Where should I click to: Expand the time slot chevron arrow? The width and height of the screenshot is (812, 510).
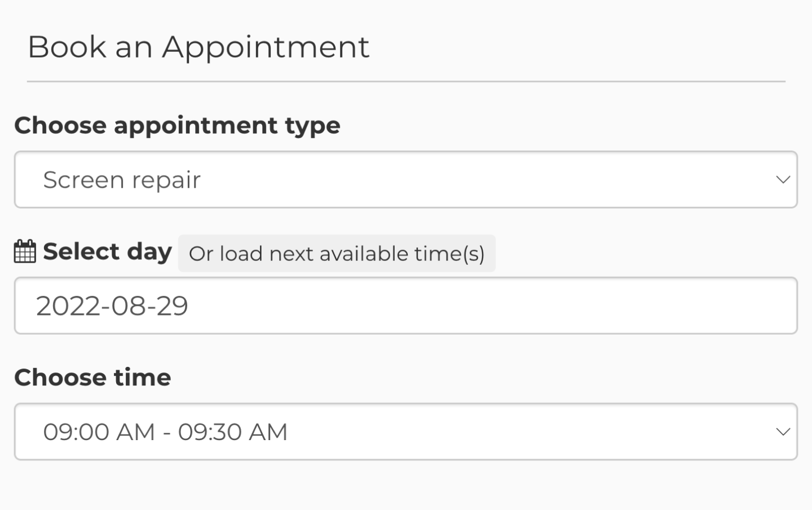[x=783, y=432]
